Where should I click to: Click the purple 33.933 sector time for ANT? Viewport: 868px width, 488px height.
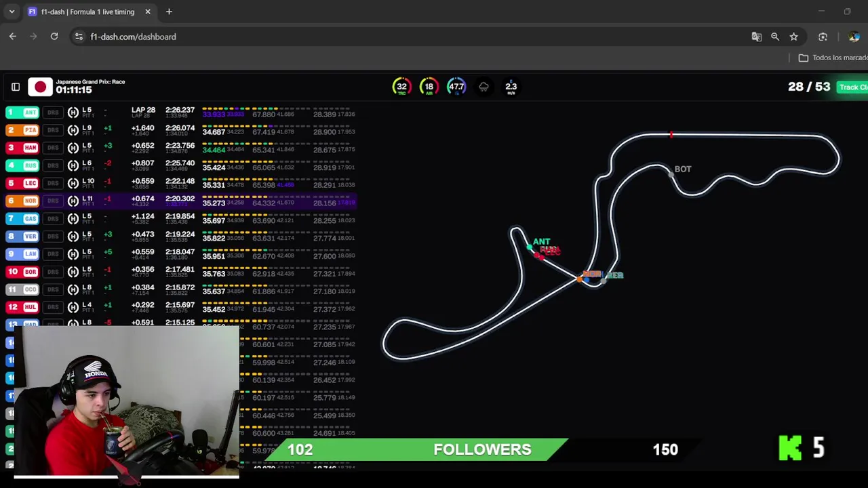214,115
